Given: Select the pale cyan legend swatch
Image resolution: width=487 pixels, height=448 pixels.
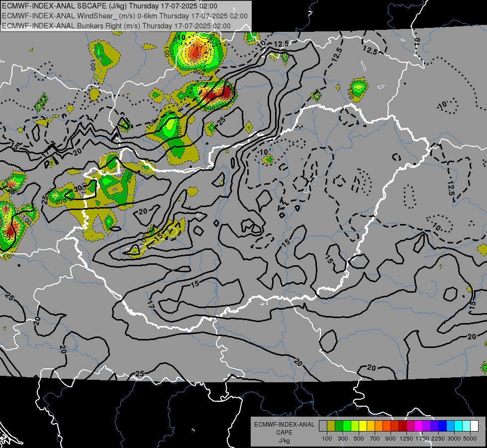Looking at the screenshot, I should (467, 426).
